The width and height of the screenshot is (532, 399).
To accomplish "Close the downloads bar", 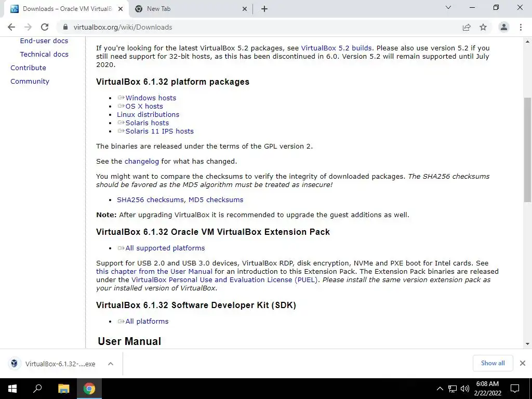I will tap(523, 363).
